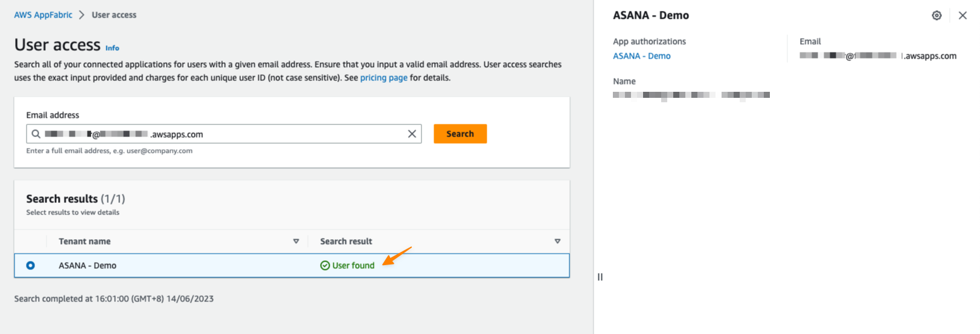Click the Email value in details panel
The width and height of the screenshot is (980, 334).
coord(878,56)
